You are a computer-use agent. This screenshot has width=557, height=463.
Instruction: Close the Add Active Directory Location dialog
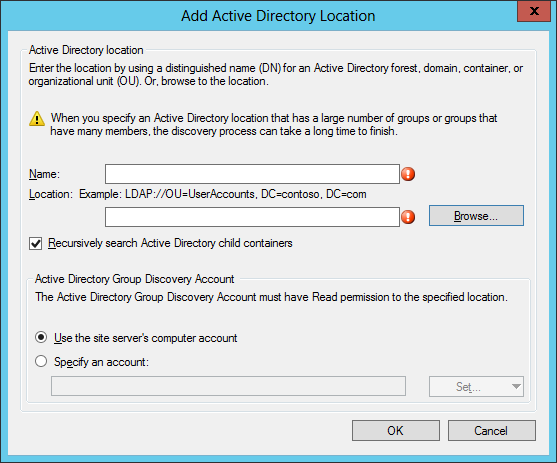point(534,11)
